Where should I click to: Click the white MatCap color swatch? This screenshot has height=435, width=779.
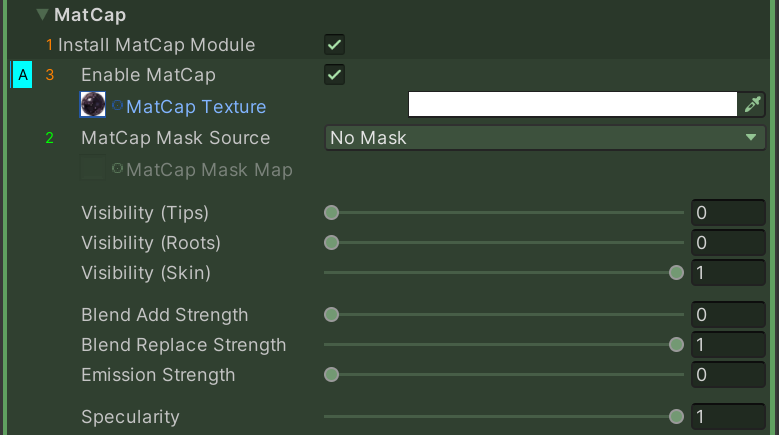pyautogui.click(x=572, y=105)
